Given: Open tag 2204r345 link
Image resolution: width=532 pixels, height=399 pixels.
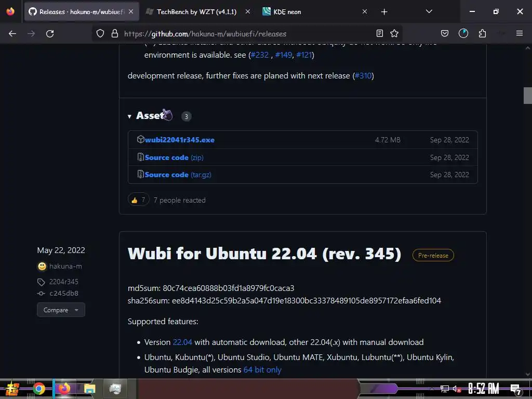Looking at the screenshot, I should coord(64,282).
